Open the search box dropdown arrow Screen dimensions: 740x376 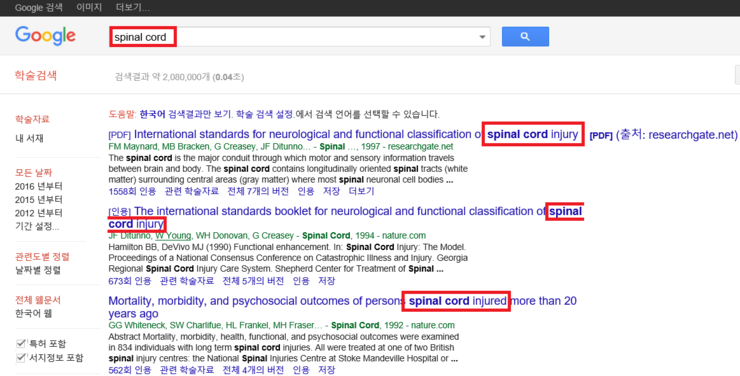pos(482,37)
